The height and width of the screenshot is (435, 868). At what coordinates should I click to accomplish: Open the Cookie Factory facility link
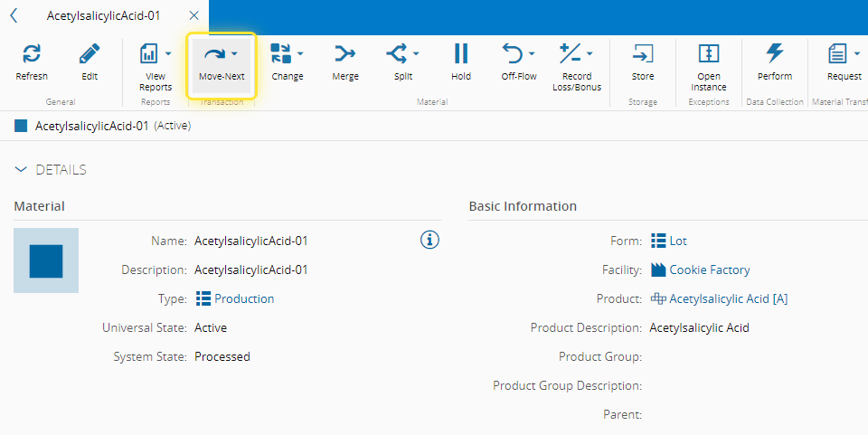pyautogui.click(x=709, y=270)
